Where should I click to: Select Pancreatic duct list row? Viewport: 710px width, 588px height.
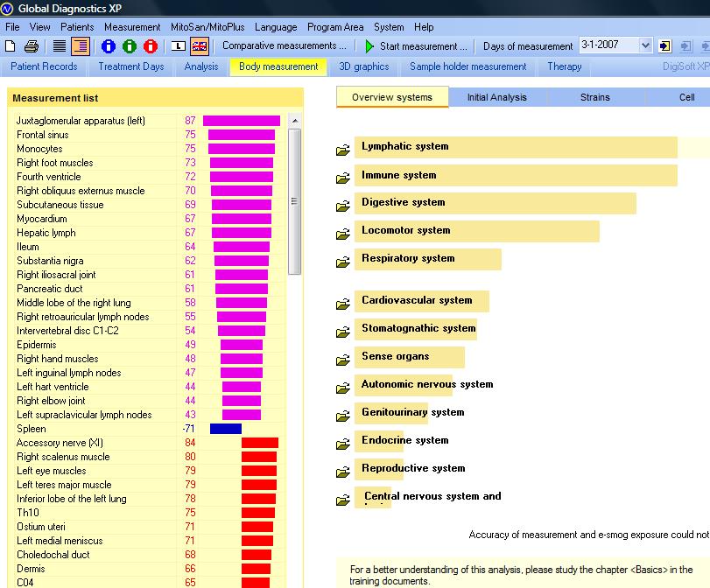[x=150, y=289]
